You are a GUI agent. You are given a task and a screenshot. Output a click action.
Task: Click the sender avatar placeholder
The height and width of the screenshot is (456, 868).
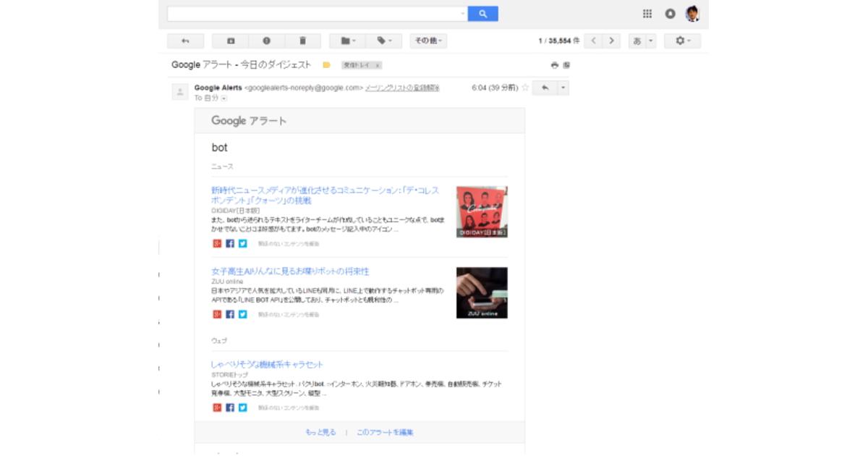click(x=180, y=92)
